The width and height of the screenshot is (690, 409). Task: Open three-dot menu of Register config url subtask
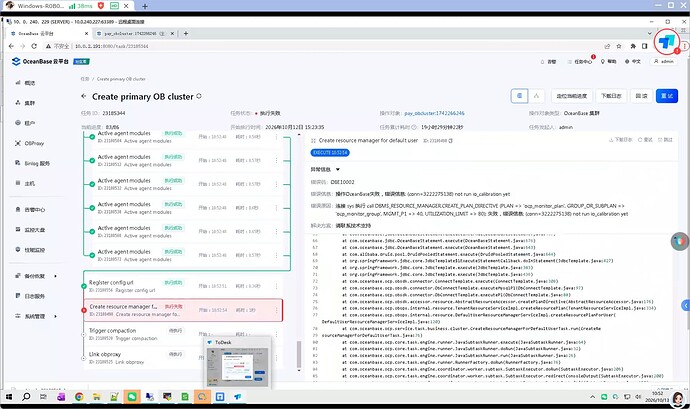(x=276, y=286)
